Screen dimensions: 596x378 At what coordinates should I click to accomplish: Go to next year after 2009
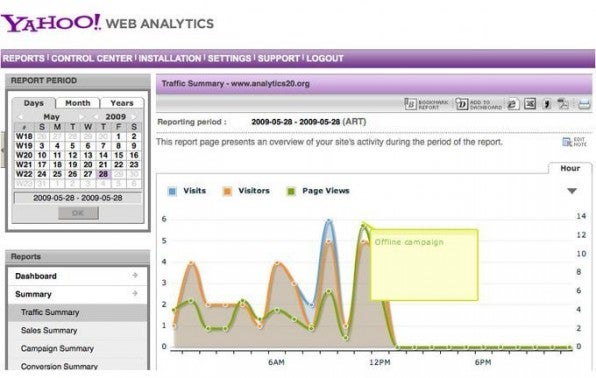click(x=134, y=117)
